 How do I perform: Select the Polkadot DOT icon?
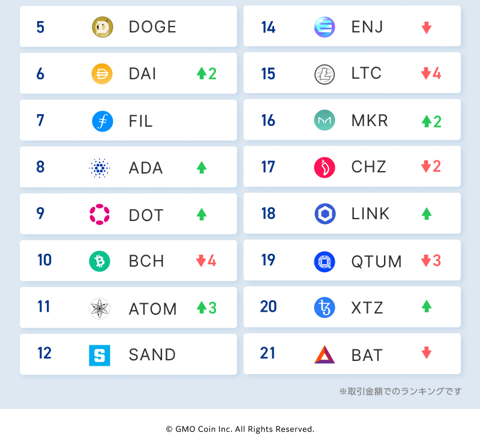[x=100, y=214]
